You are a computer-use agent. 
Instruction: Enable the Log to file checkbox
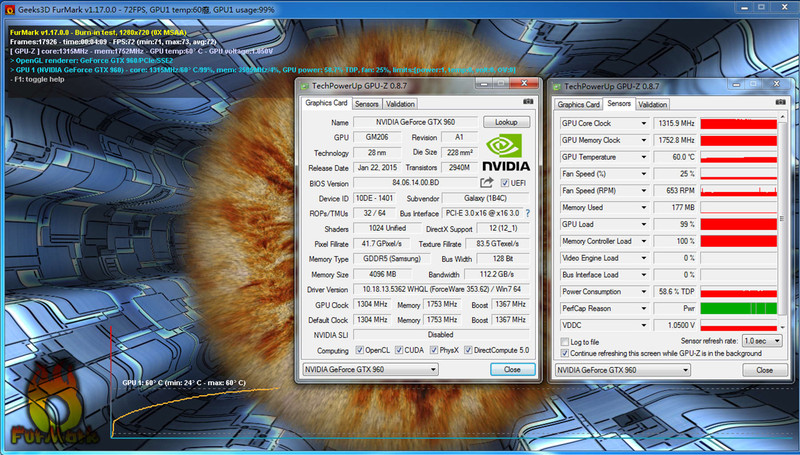pos(565,341)
